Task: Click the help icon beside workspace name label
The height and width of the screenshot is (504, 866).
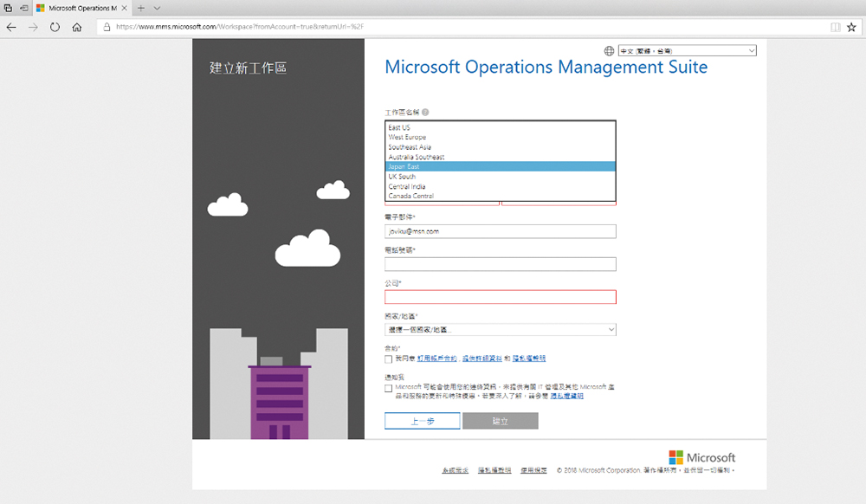Action: tap(425, 112)
